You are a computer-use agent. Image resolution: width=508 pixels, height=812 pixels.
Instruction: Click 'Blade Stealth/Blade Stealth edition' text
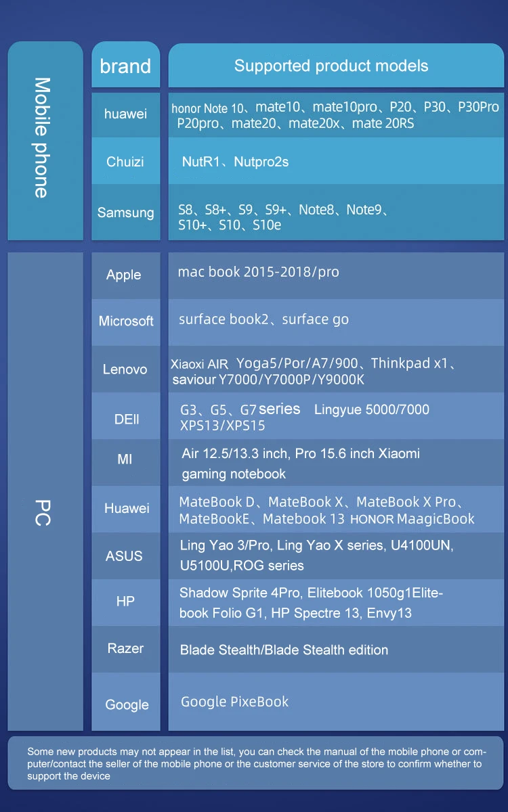click(x=284, y=650)
